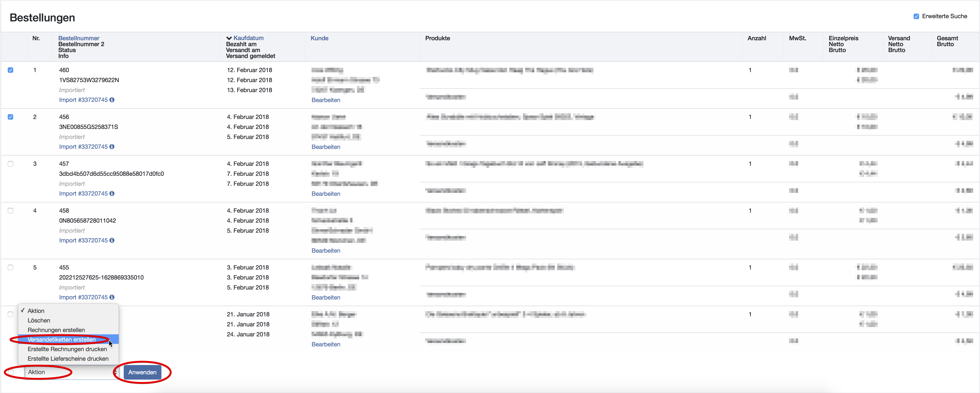Select the checkbox for order 457
Screen dimensions: 980x393
coord(11,164)
